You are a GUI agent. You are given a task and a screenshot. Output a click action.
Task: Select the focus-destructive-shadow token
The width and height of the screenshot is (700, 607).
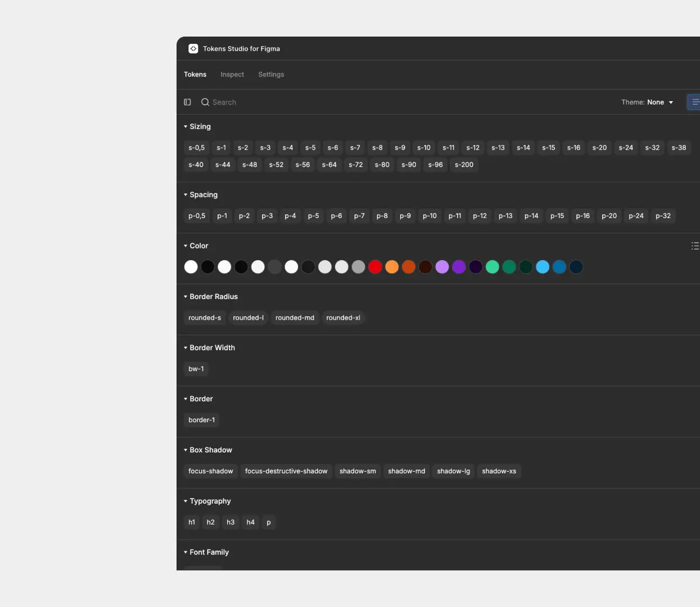(286, 471)
